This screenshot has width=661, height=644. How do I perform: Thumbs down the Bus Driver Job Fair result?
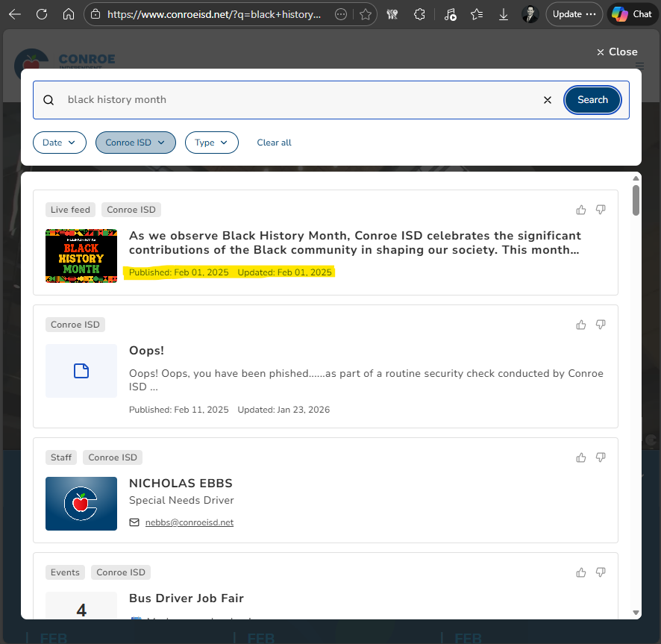(x=601, y=572)
